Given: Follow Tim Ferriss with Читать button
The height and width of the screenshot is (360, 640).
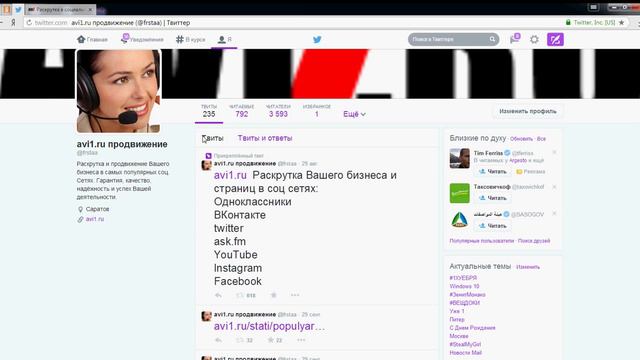Looking at the screenshot, I should coord(493,171).
